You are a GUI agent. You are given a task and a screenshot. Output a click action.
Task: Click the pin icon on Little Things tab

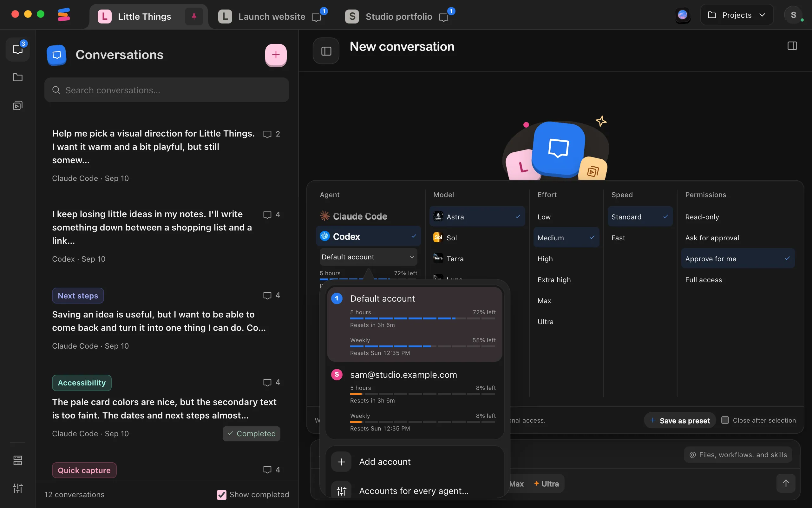(x=194, y=17)
